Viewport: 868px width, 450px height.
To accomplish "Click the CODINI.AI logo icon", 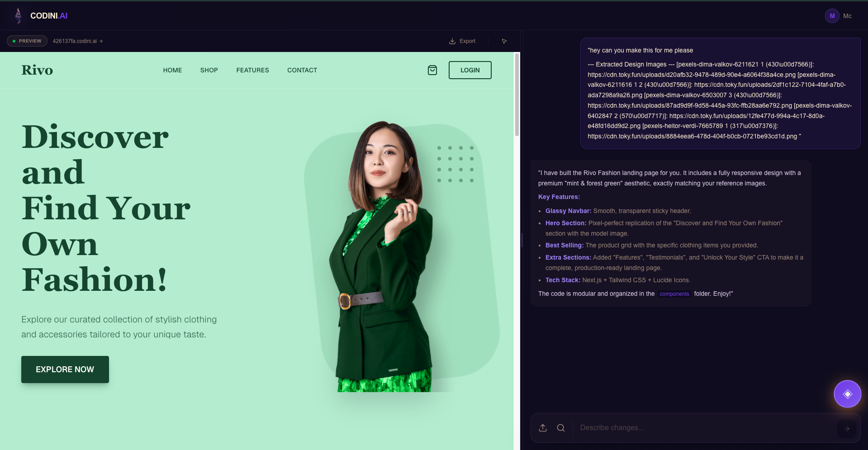I will click(x=18, y=15).
